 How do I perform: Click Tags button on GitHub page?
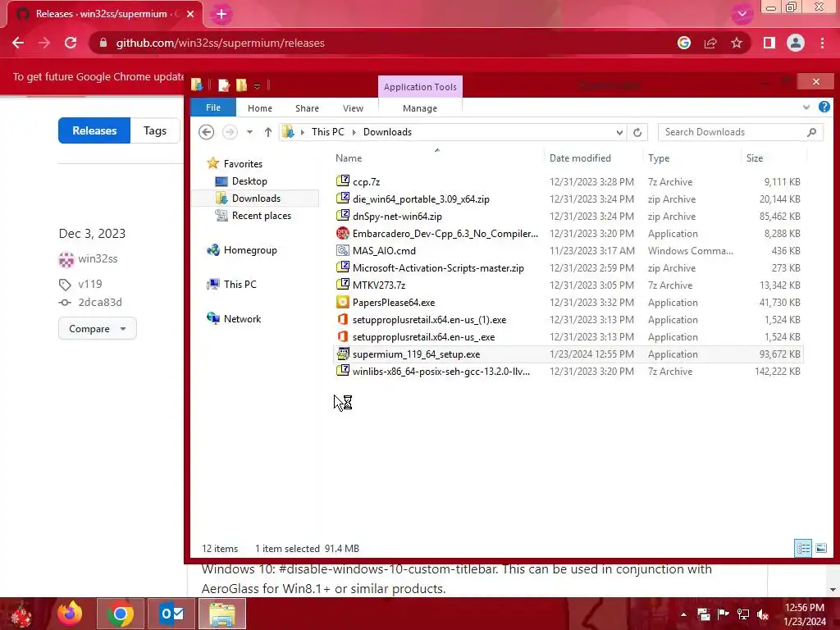click(x=155, y=130)
